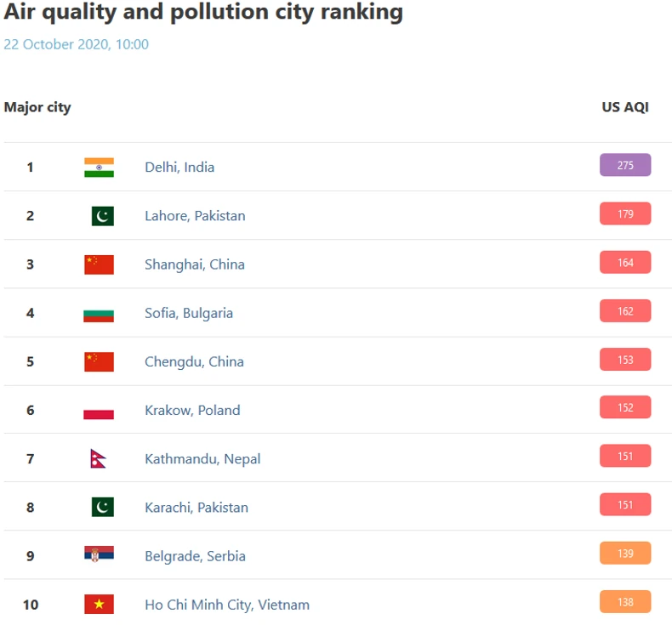Click the Major city column header
This screenshot has width=672, height=625.
(37, 107)
